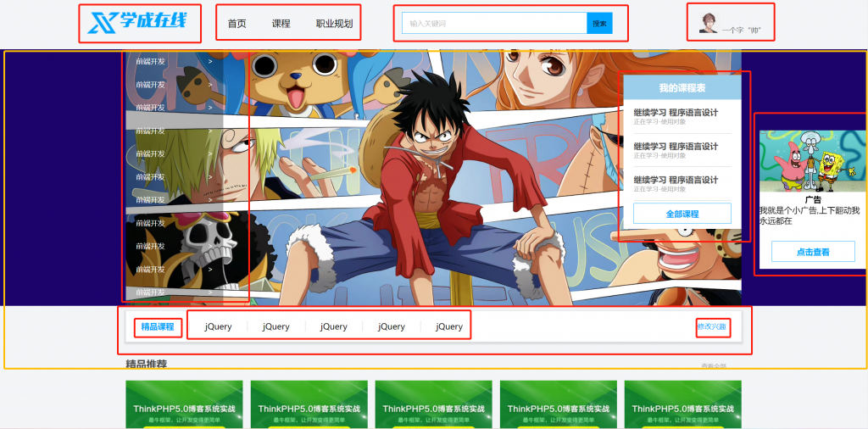Click the One Piece Luffy banner image
The image size is (868, 429).
pos(433,177)
